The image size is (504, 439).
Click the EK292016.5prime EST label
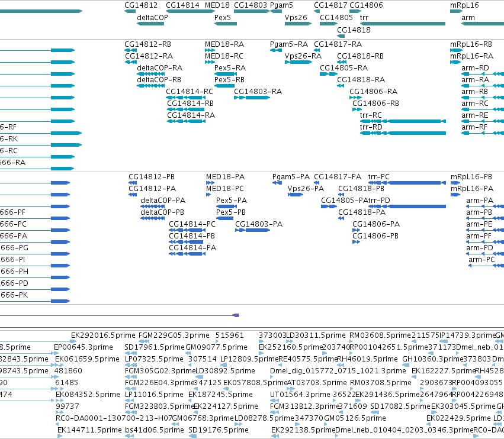coord(103,335)
